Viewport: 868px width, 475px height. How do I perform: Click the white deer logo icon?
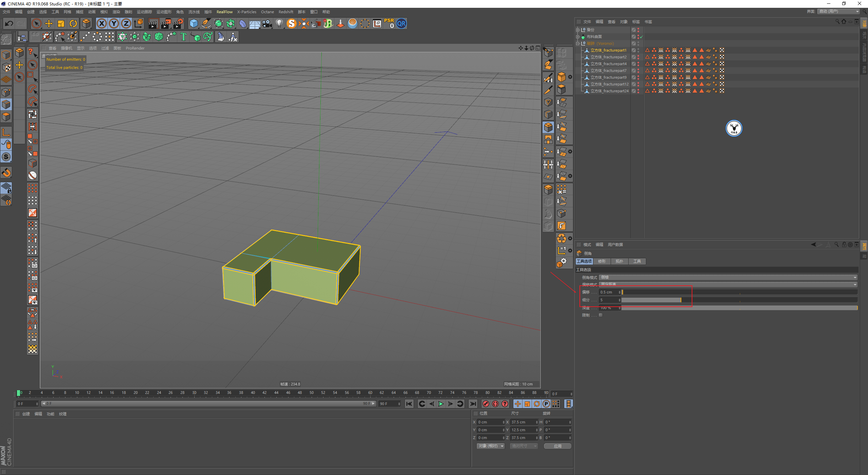point(734,128)
